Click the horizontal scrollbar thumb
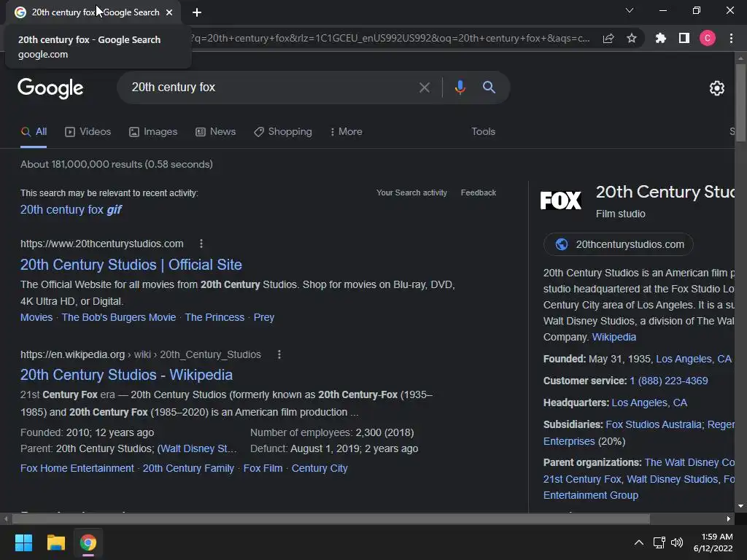This screenshot has width=747, height=560. [330, 518]
